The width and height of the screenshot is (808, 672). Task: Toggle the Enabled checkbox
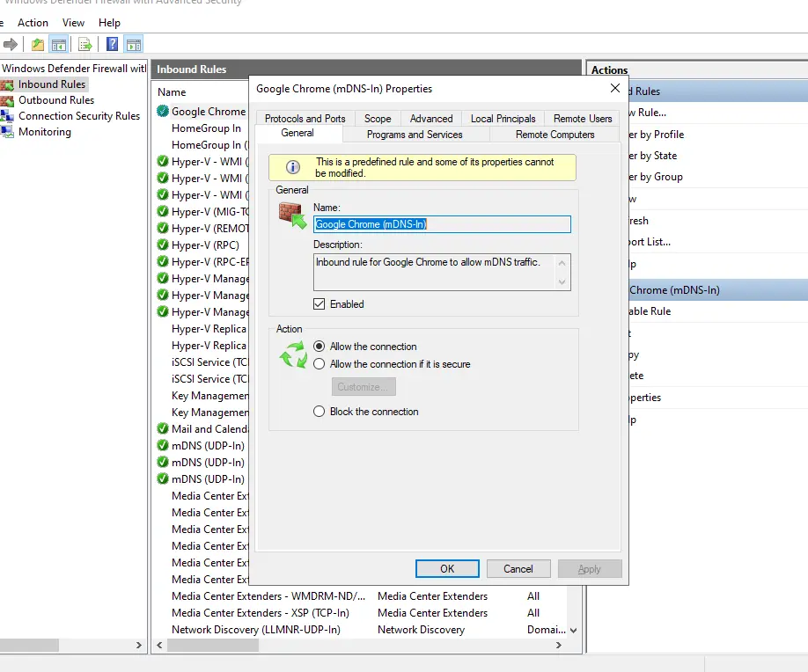tap(319, 304)
